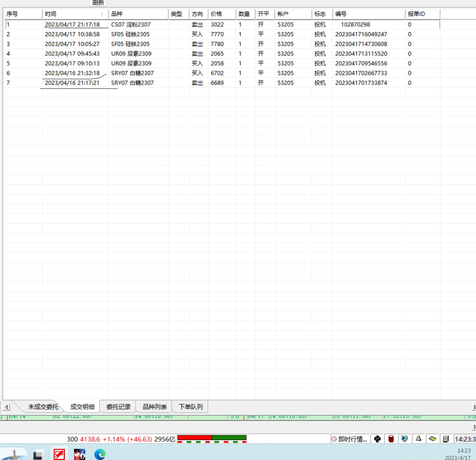Select the 品种列表 tab
Image resolution: width=476 pixels, height=460 pixels.
point(154,407)
